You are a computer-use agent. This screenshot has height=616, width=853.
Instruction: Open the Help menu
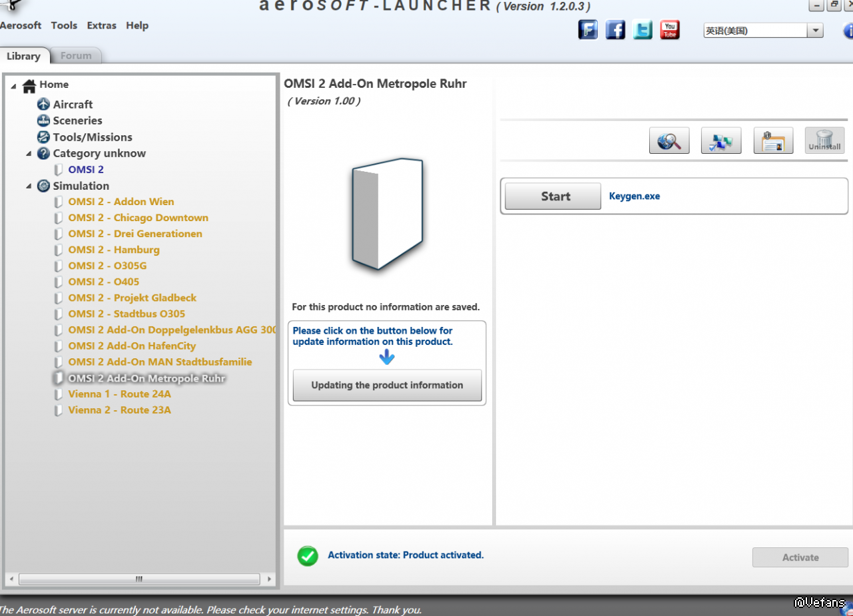pyautogui.click(x=137, y=25)
